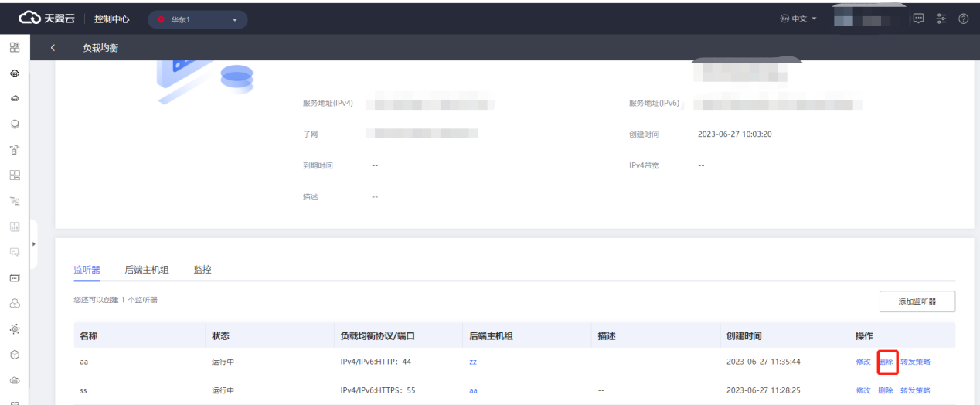Click the sun-shaped gear icon in sidebar

click(14, 328)
